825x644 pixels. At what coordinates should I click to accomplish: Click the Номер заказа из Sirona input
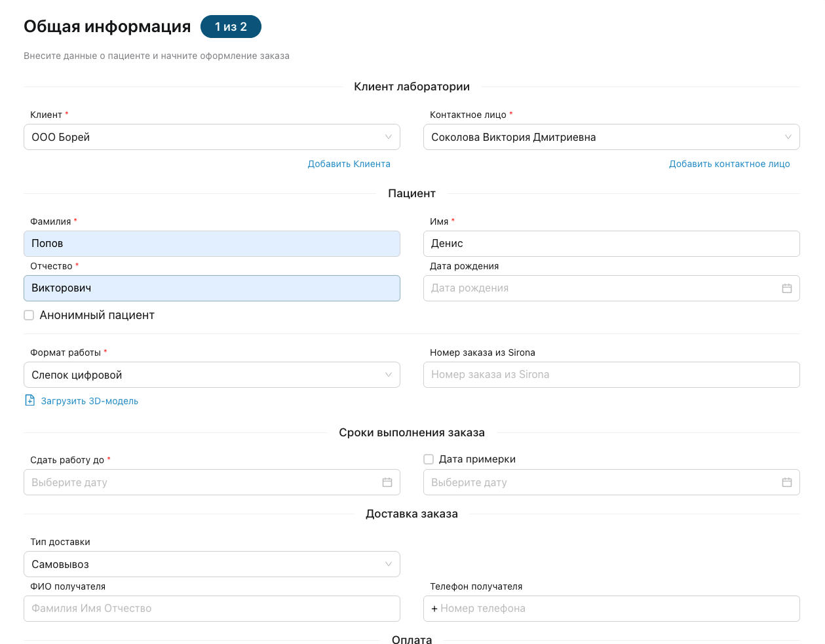tap(611, 375)
